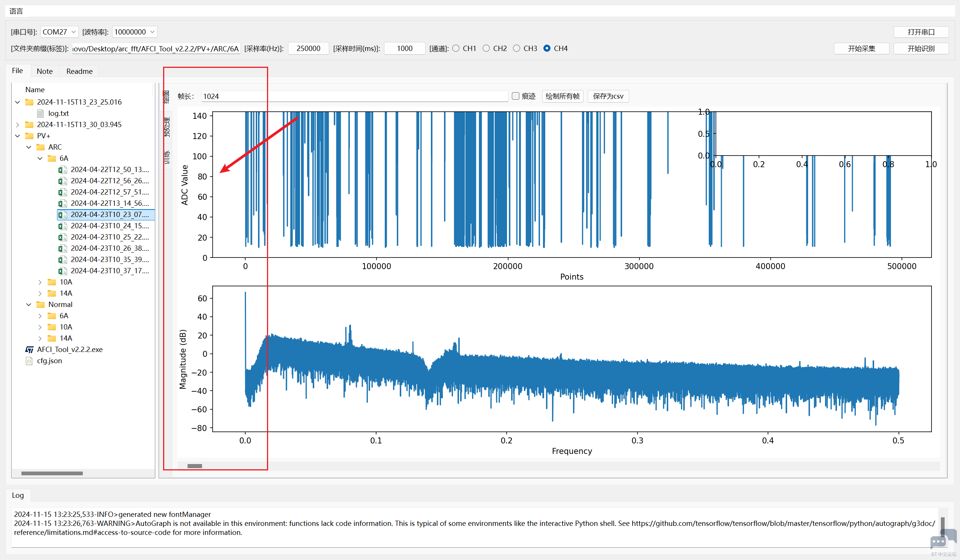Click the 绘制所有帧 draw all frames button
Viewport: 960px width, 560px height.
[562, 96]
